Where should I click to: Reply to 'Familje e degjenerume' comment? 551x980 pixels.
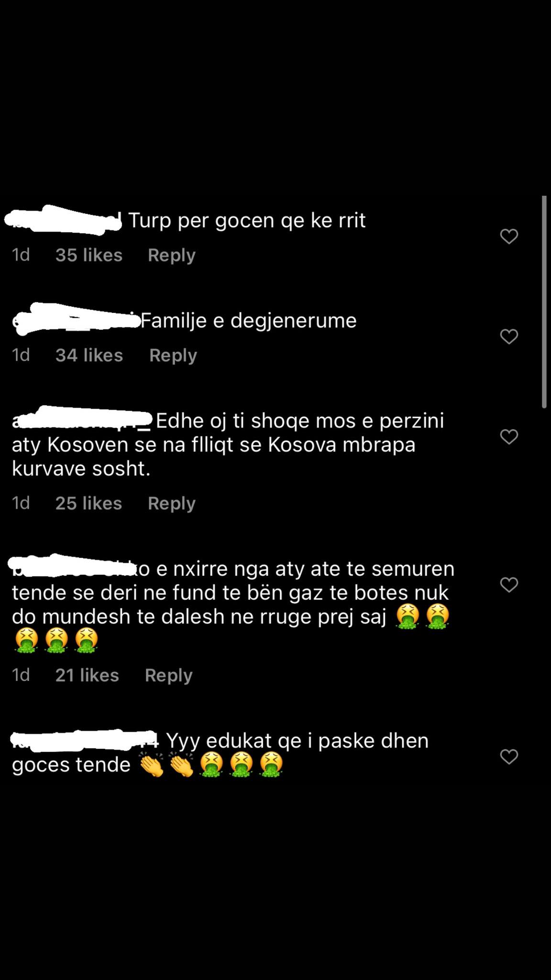coord(173,356)
